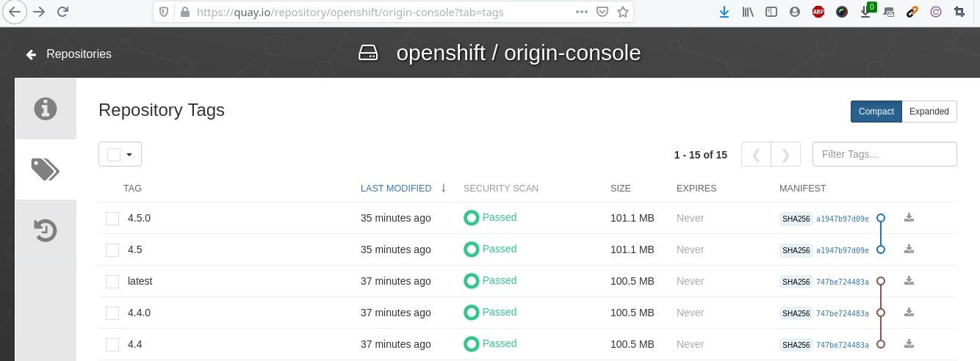980x361 pixels.
Task: Download icon for the 4.4 tag
Action: click(909, 344)
